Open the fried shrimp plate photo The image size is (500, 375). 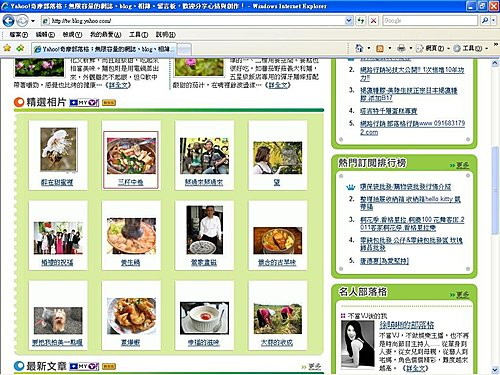[x=131, y=316]
